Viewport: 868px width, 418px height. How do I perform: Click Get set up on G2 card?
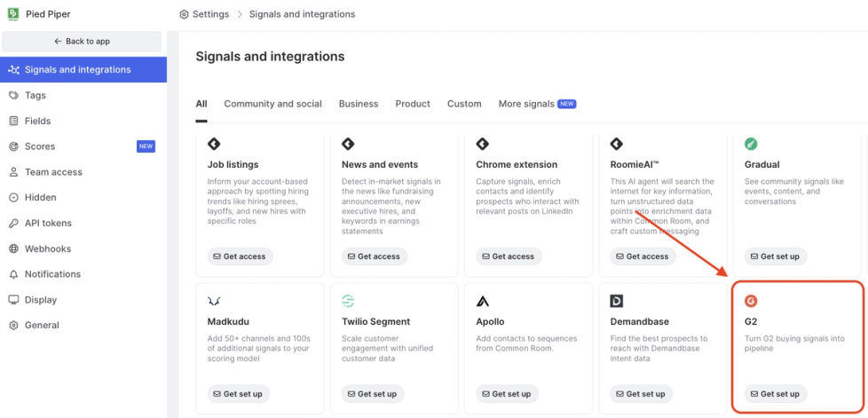click(x=775, y=394)
